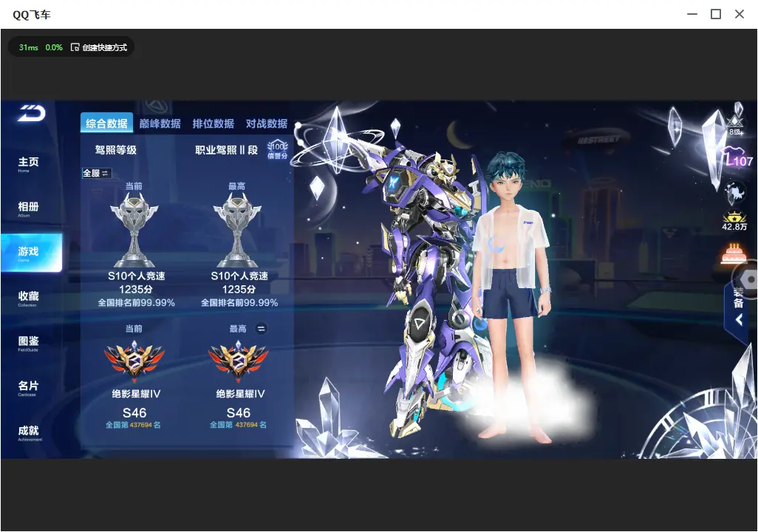Click the current S10个人竞速 trophy
The image size is (758, 532).
[x=134, y=230]
